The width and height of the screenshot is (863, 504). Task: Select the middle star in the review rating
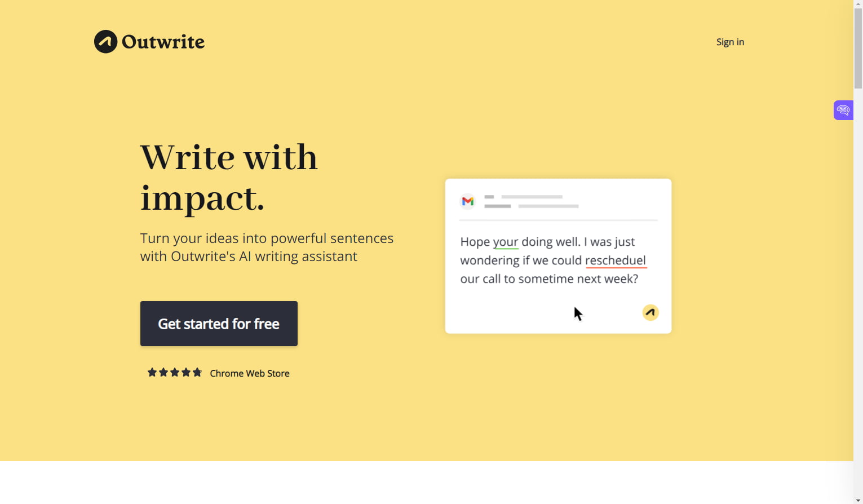click(x=174, y=372)
